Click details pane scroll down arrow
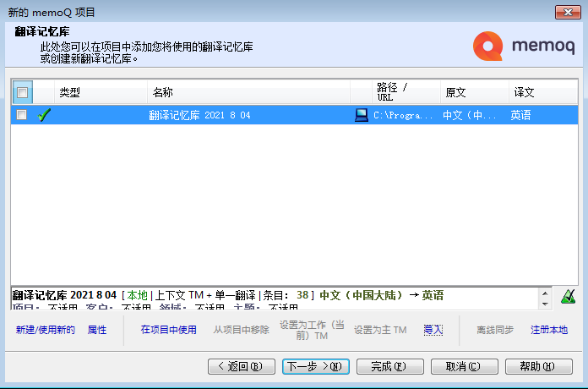The width and height of the screenshot is (588, 389). [545, 304]
